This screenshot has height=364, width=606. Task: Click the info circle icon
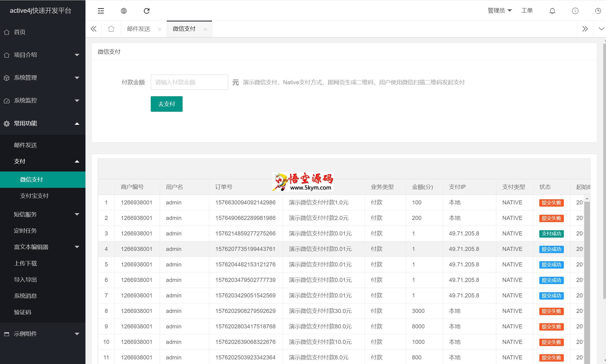pyautogui.click(x=575, y=11)
